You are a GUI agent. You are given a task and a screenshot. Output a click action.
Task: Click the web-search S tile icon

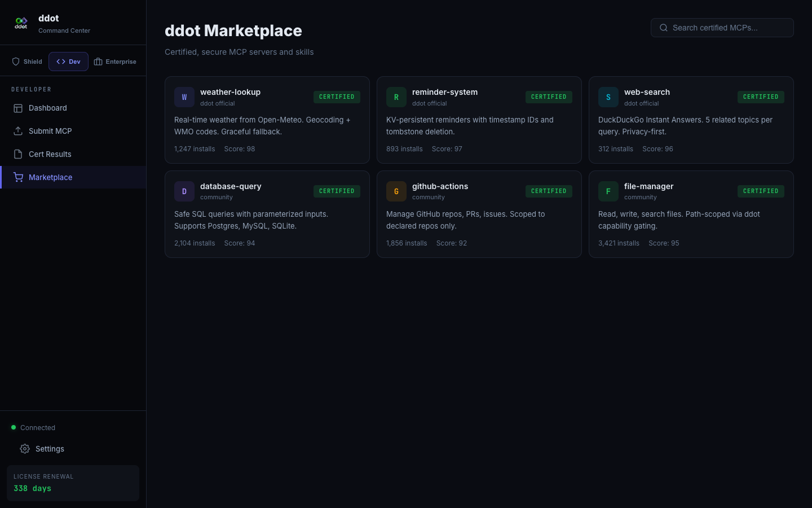pyautogui.click(x=608, y=97)
